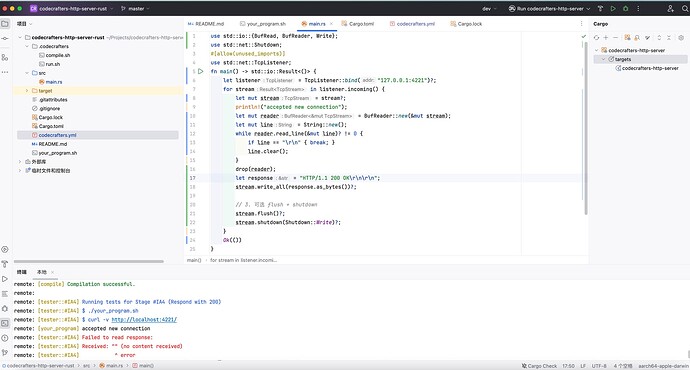Expand the target folder
The width and height of the screenshot is (690, 370).
coord(27,91)
